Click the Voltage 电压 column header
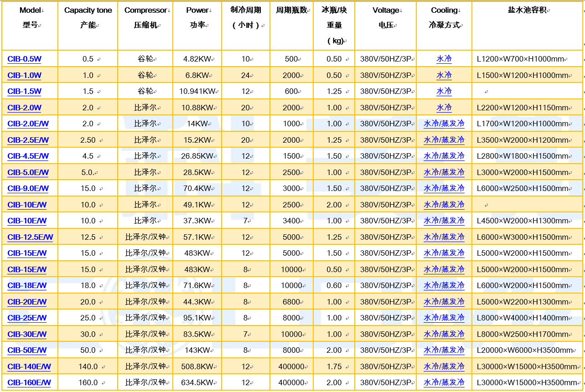Screen dimensions: 585x392 [385, 18]
